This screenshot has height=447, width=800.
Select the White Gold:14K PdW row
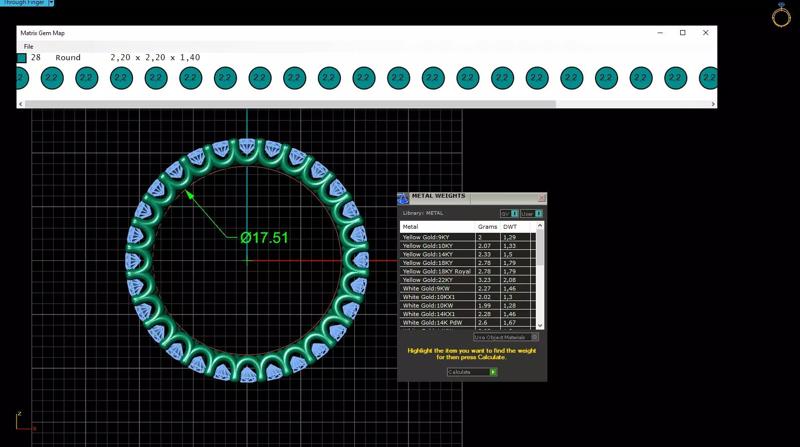[468, 322]
